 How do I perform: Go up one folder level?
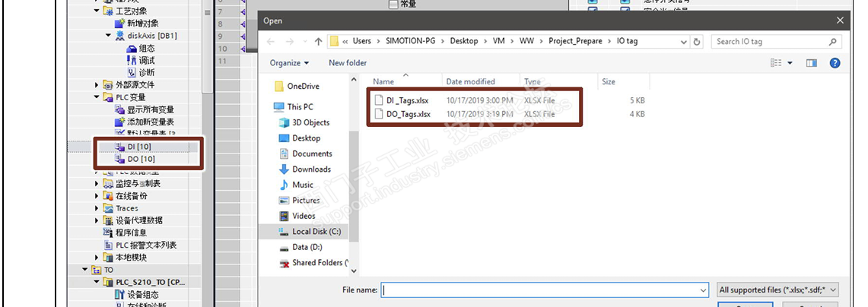pos(318,42)
